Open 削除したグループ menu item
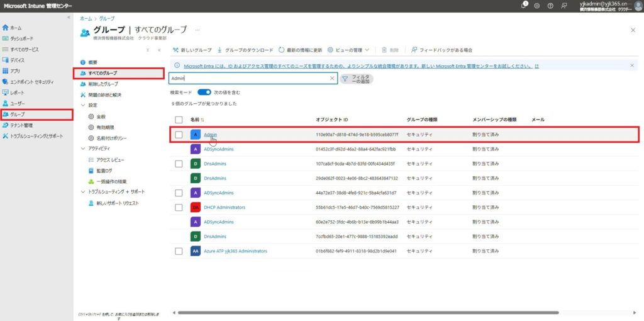 pyautogui.click(x=103, y=84)
